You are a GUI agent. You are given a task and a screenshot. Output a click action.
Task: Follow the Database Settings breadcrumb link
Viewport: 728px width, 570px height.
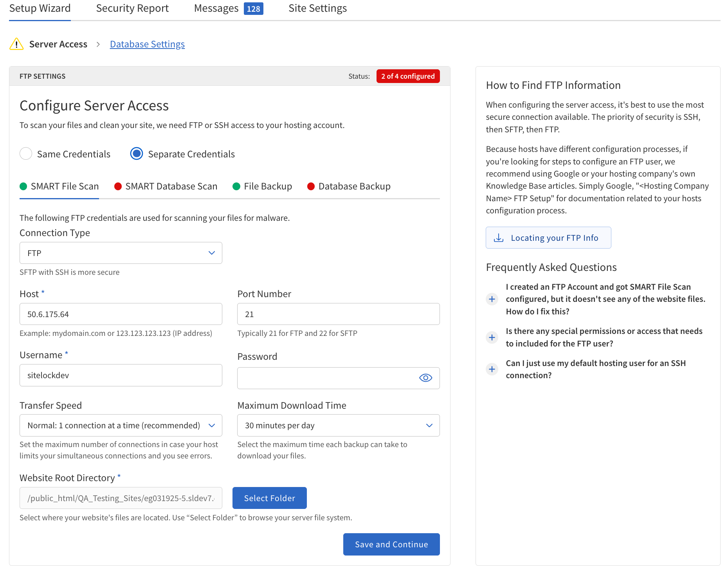click(x=147, y=44)
